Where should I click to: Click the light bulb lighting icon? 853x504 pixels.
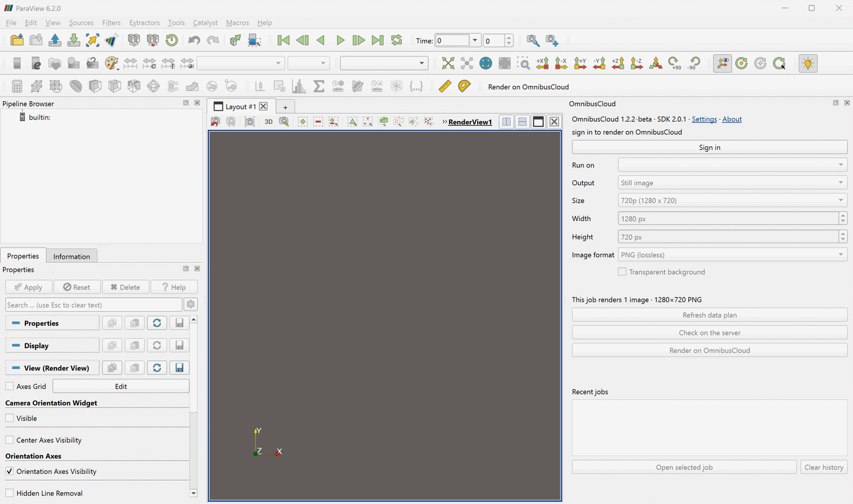coord(808,63)
